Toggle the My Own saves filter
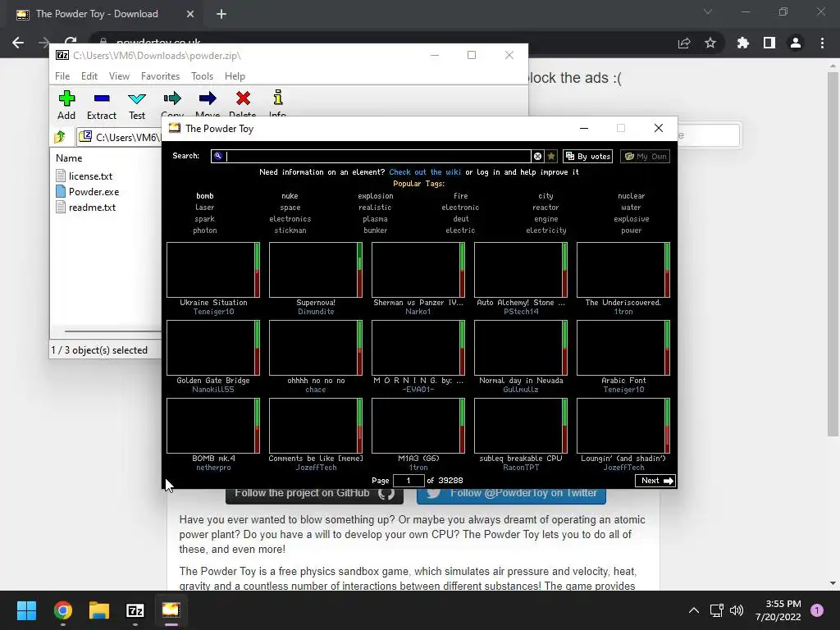The width and height of the screenshot is (840, 630). pos(645,156)
